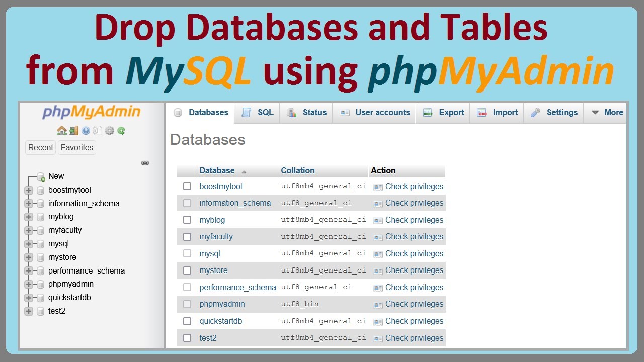The width and height of the screenshot is (644, 362).
Task: Click privileges icon in information_schema row
Action: point(378,203)
